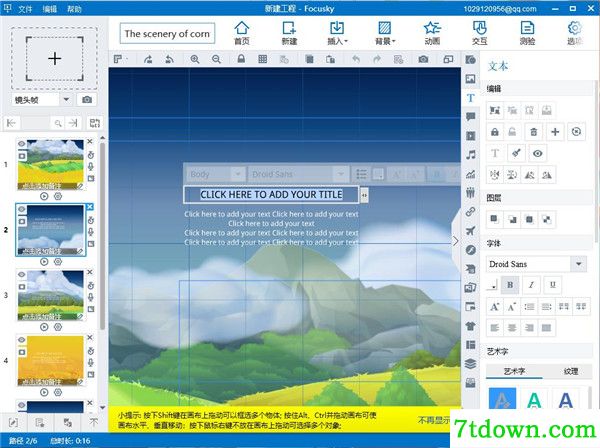
Task: Click the 新建 new project icon
Action: pyautogui.click(x=289, y=33)
